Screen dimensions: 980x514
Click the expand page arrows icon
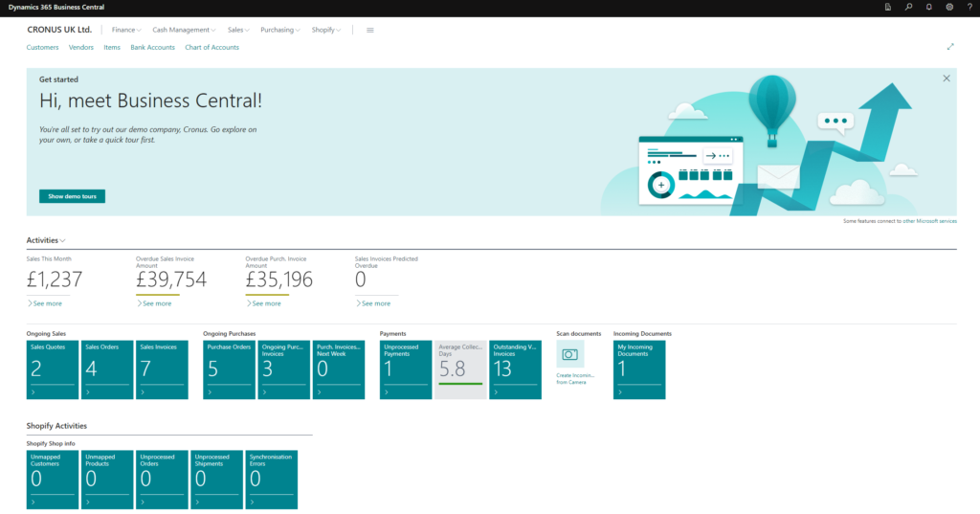click(950, 47)
